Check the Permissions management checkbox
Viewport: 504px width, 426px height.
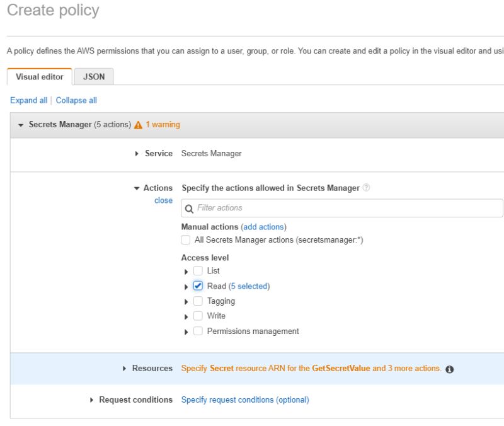[198, 331]
